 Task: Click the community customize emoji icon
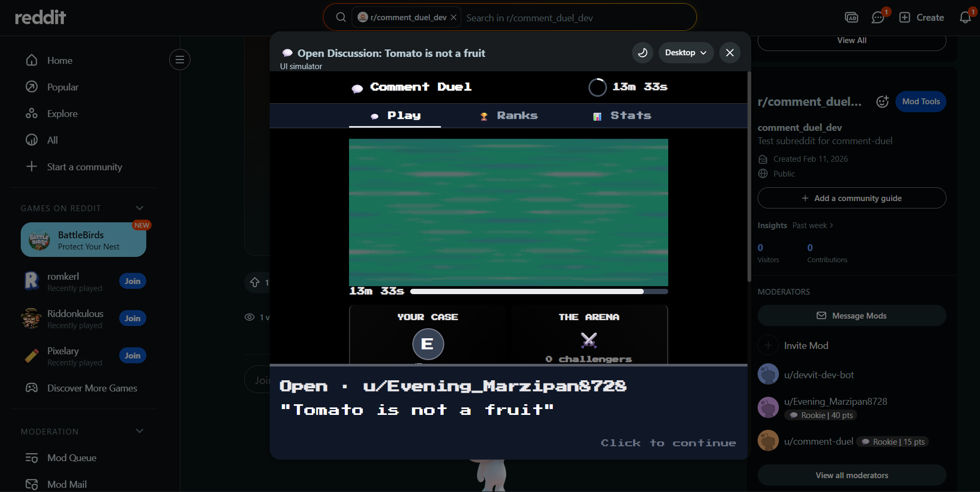[x=882, y=102]
